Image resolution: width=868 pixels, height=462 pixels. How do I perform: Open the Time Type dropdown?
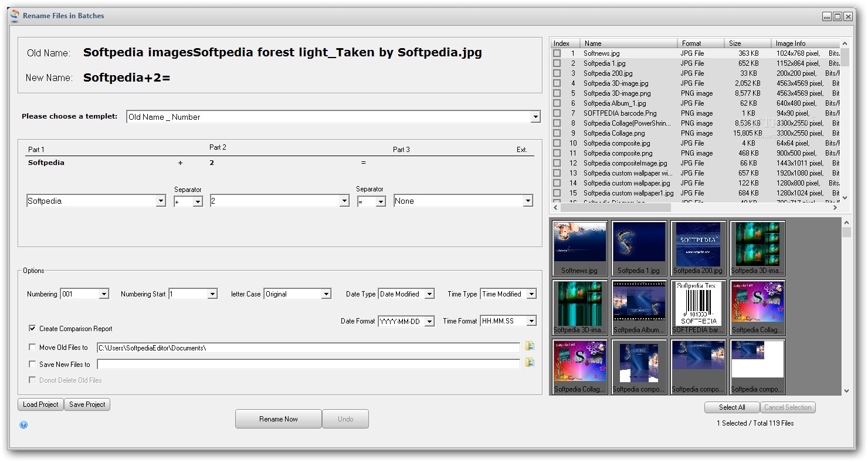508,294
